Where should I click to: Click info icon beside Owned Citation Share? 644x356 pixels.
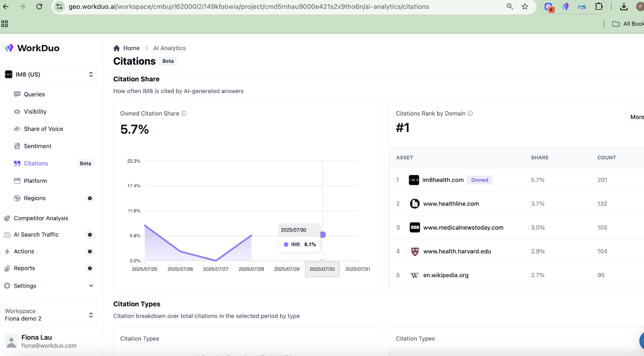(x=184, y=113)
